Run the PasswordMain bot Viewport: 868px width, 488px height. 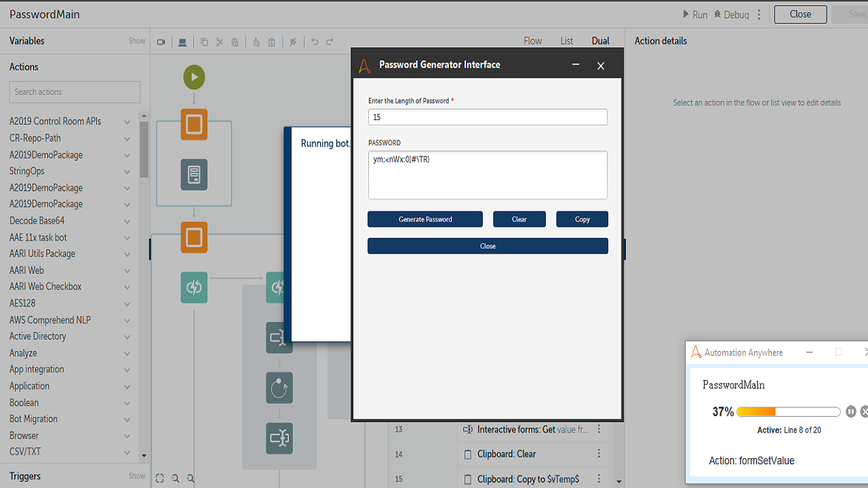pyautogui.click(x=695, y=14)
